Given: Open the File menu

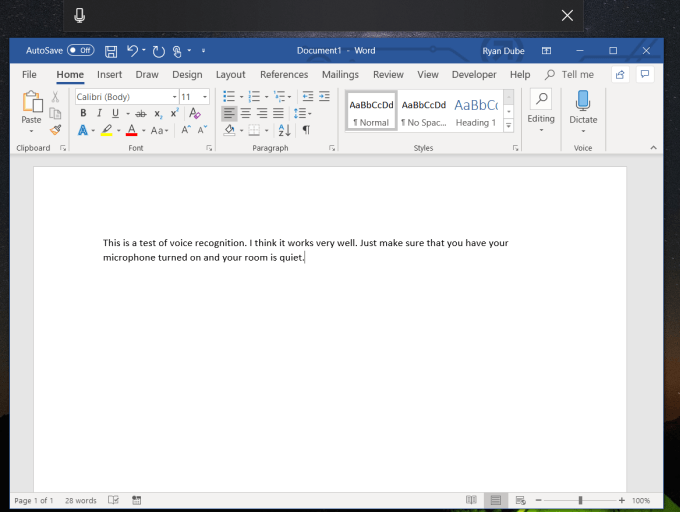Looking at the screenshot, I should tap(29, 75).
